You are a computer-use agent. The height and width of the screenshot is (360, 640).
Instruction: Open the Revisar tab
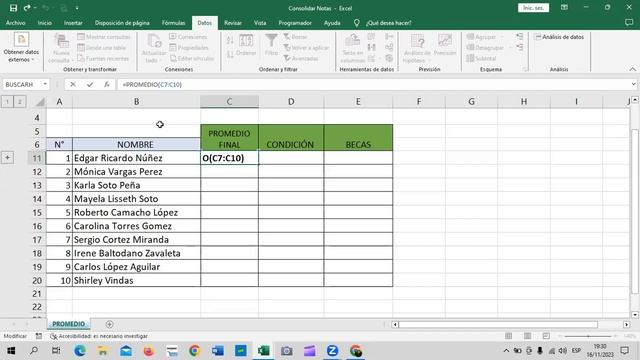click(233, 23)
